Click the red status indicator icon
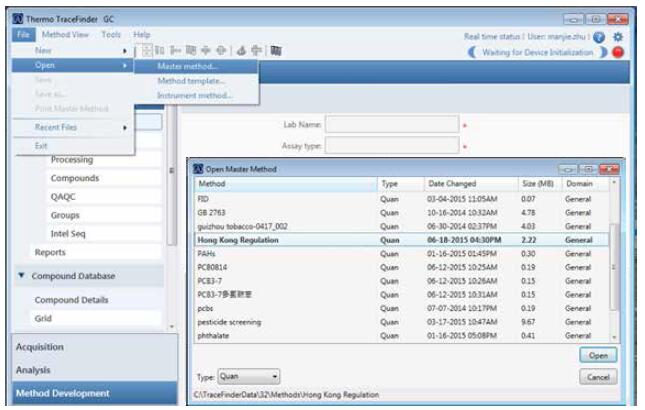Screen dimensions: 645x410 618,52
